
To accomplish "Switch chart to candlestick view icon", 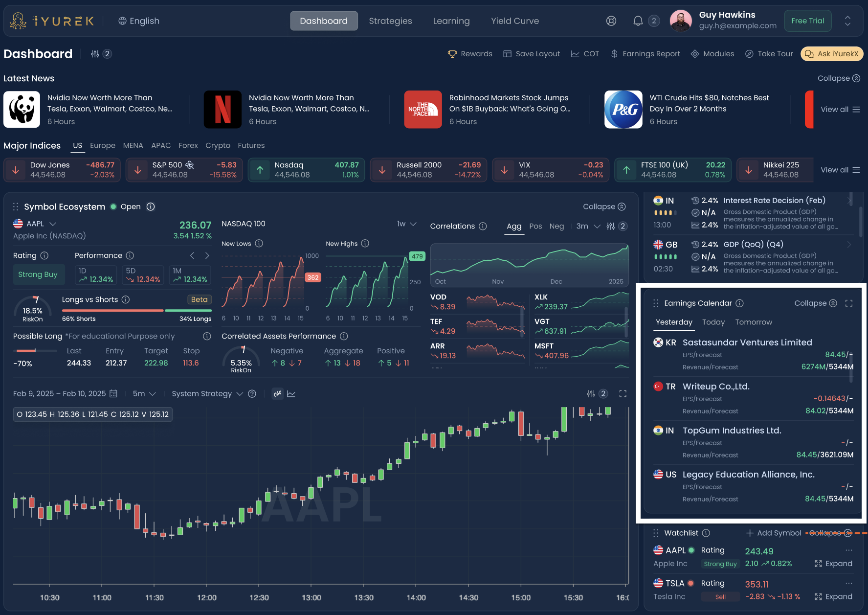I will click(x=278, y=393).
